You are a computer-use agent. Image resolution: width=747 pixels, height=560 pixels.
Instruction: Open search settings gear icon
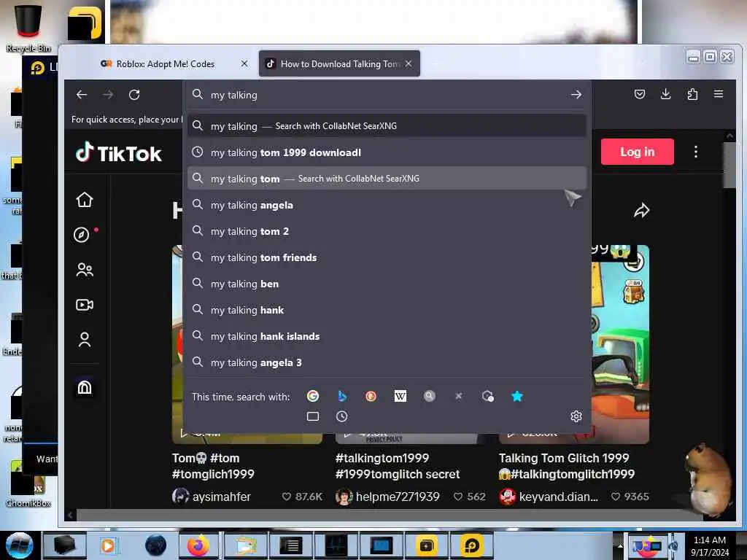[x=576, y=416]
